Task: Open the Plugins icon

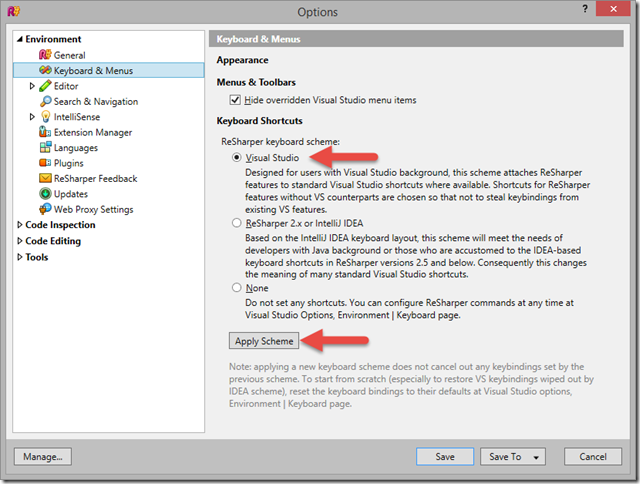Action: tap(45, 163)
